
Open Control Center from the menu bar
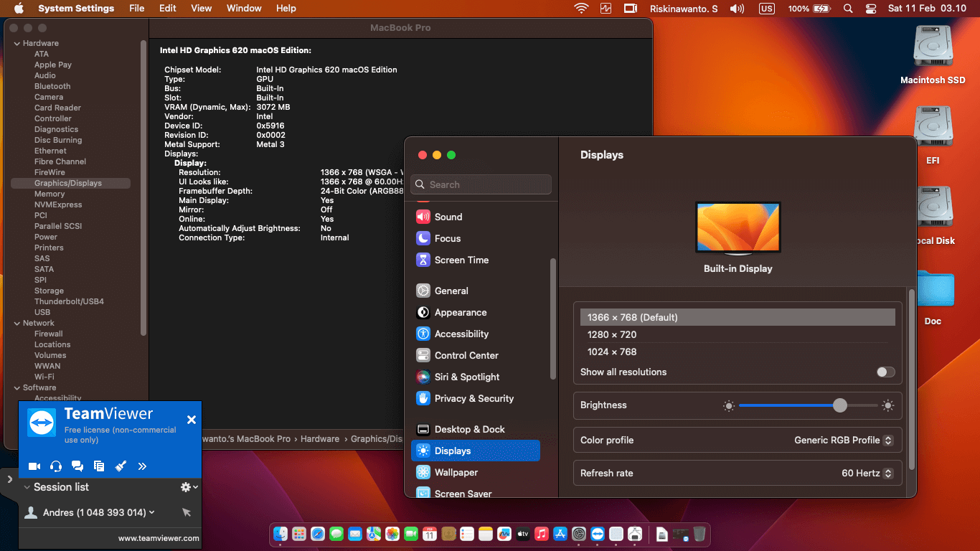point(871,9)
